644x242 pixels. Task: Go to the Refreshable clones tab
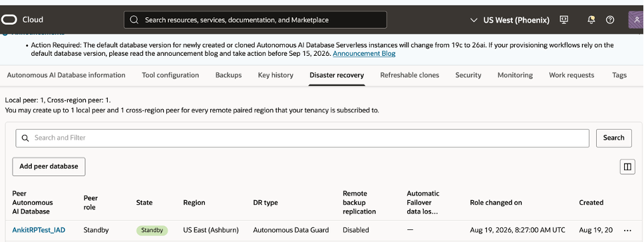pyautogui.click(x=409, y=75)
